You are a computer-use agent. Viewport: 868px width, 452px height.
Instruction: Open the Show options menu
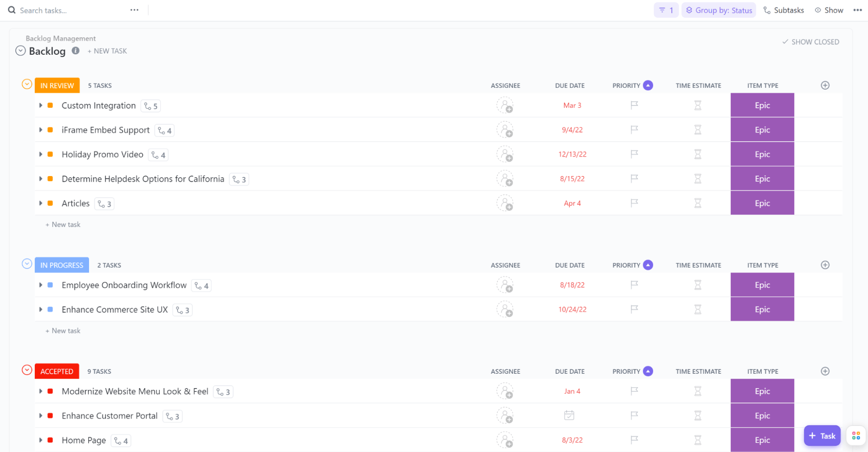[829, 10]
